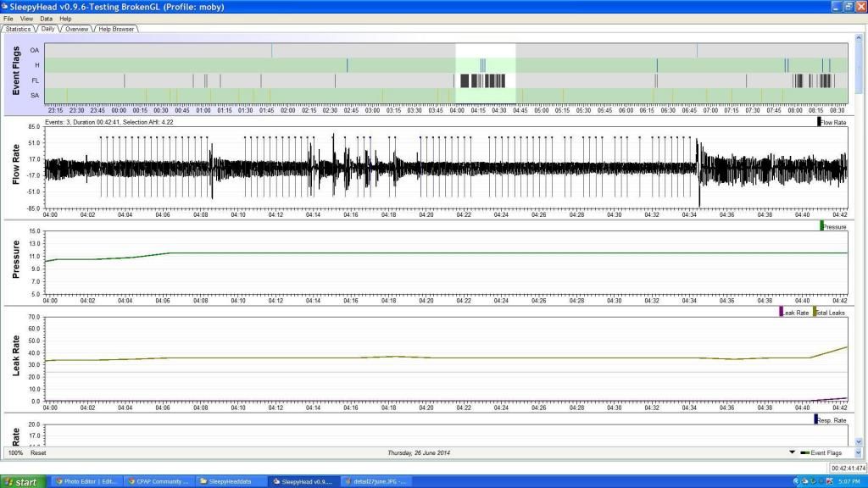Switch to CPAP Community taskbar item
The width and height of the screenshot is (868, 488).
[159, 481]
